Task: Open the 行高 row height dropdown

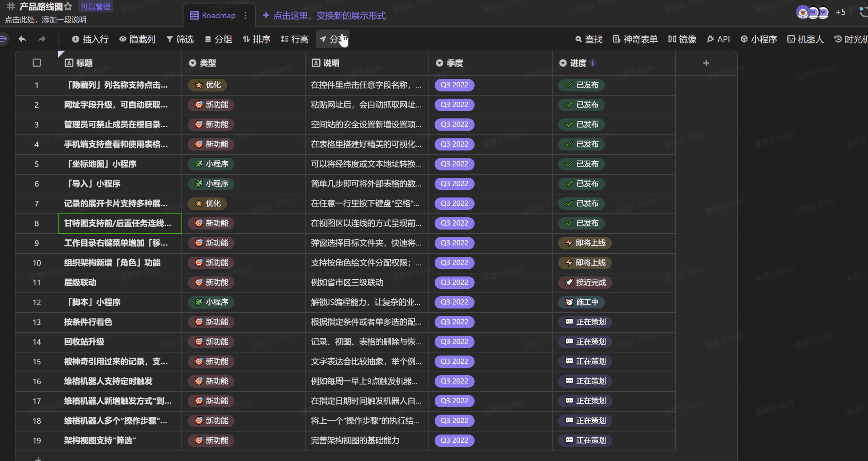Action: [x=295, y=39]
